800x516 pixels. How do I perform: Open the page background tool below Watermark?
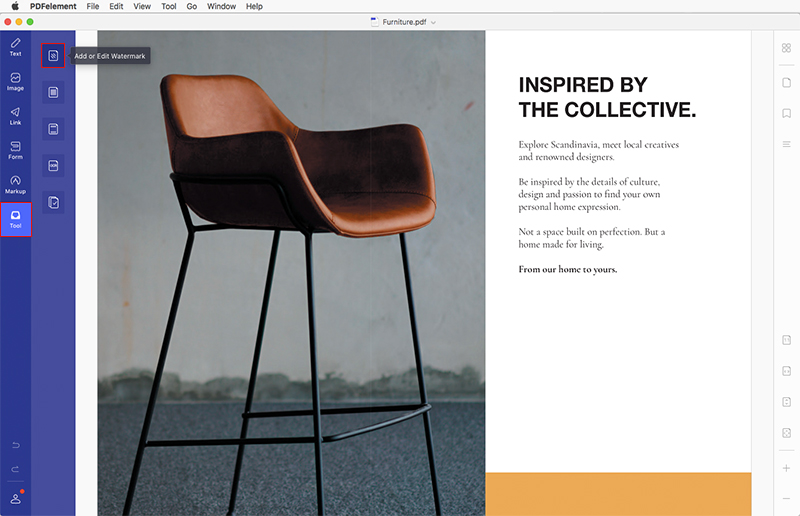(53, 92)
